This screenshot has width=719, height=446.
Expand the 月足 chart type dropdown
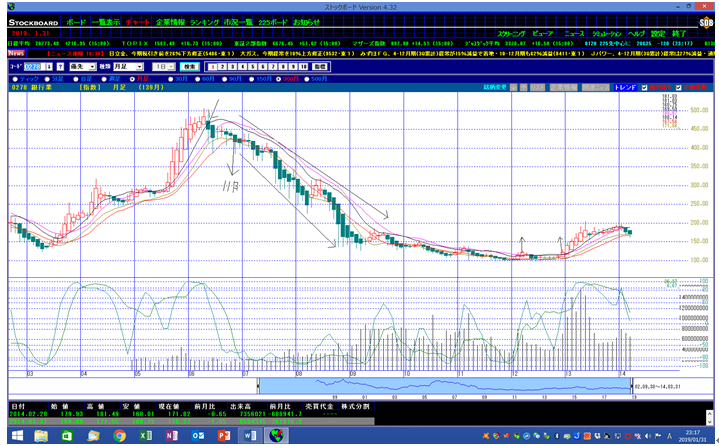click(140, 66)
